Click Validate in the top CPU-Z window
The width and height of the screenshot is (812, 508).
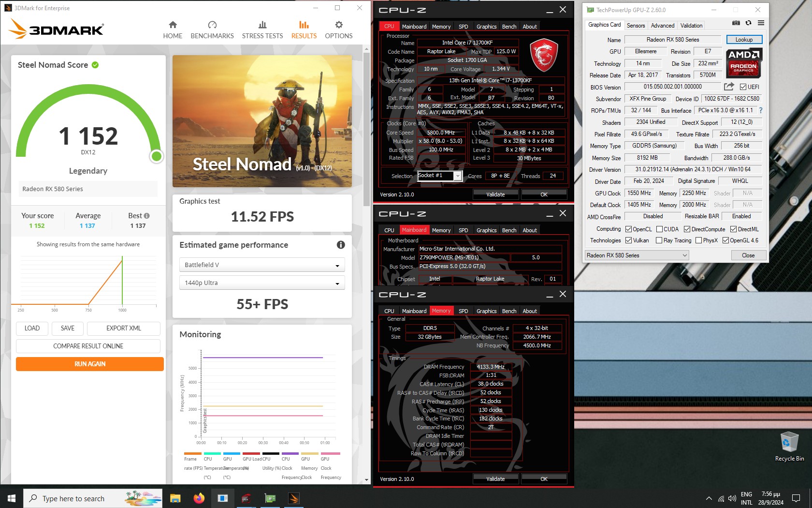[495, 194]
